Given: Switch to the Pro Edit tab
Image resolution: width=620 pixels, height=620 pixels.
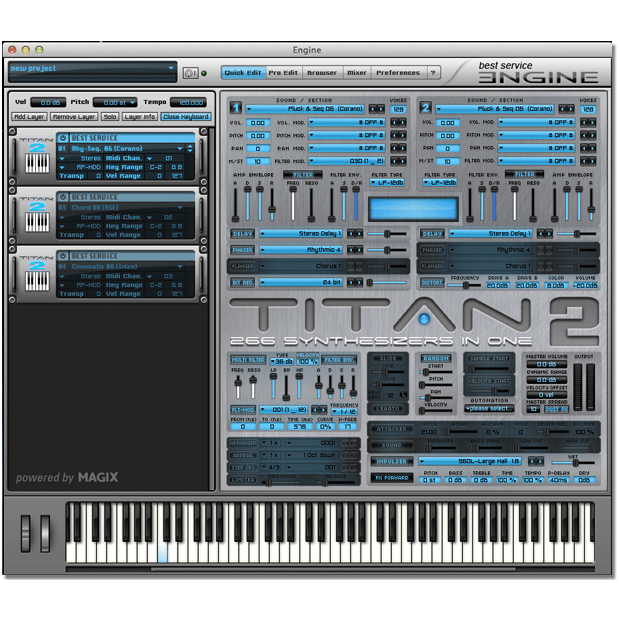Looking at the screenshot, I should pos(283,73).
